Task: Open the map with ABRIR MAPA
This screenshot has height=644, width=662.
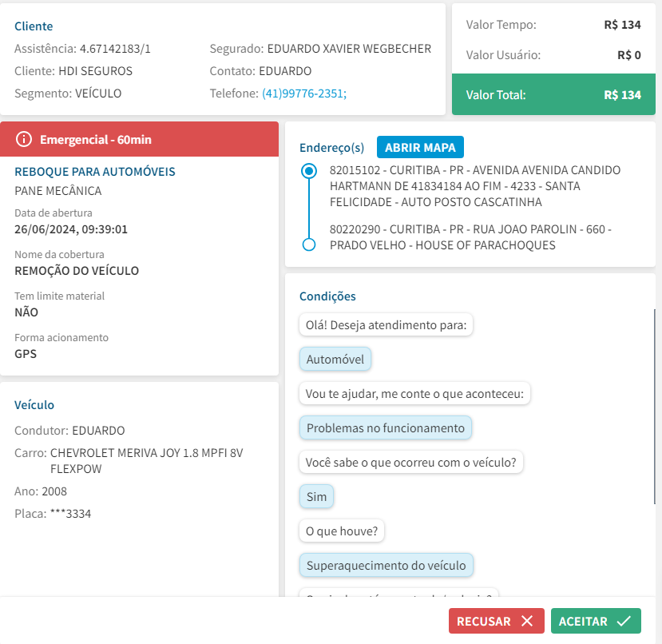Action: coord(420,148)
